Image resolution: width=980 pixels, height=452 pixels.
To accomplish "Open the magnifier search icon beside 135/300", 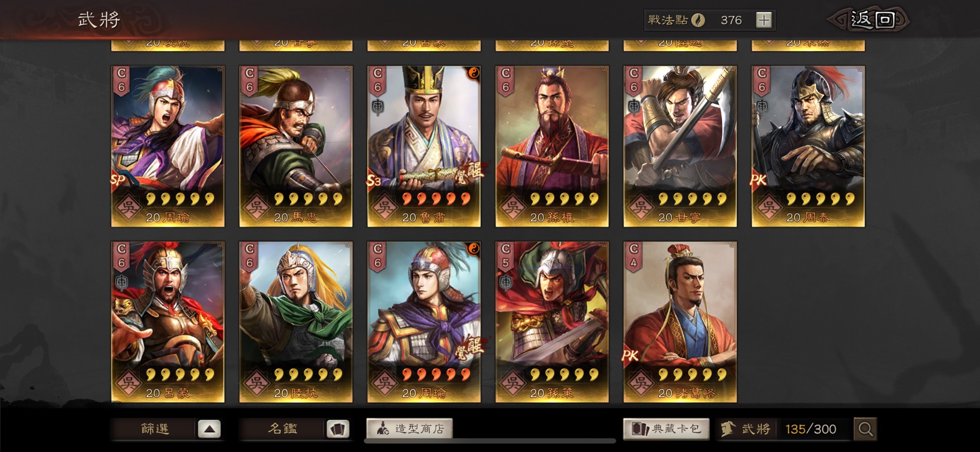I will click(x=865, y=429).
